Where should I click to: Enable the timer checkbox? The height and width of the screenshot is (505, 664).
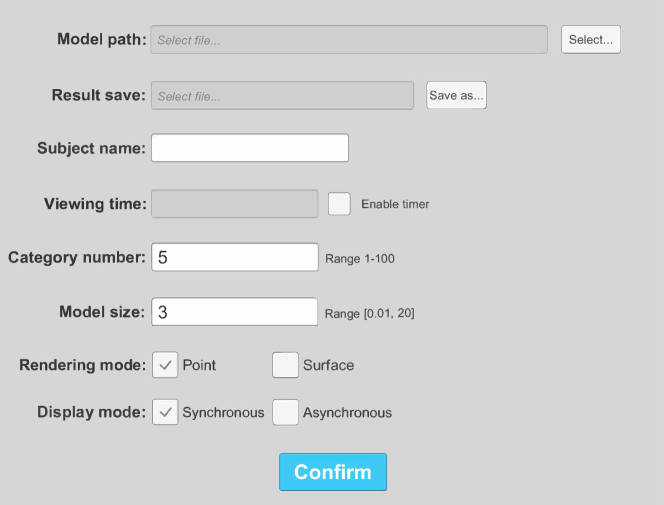[340, 204]
